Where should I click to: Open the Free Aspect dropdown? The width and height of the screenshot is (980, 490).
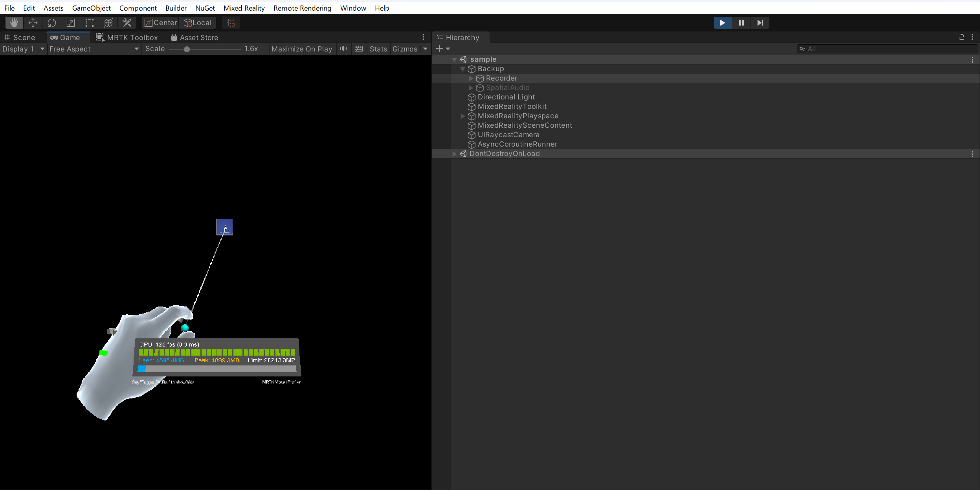coord(94,49)
